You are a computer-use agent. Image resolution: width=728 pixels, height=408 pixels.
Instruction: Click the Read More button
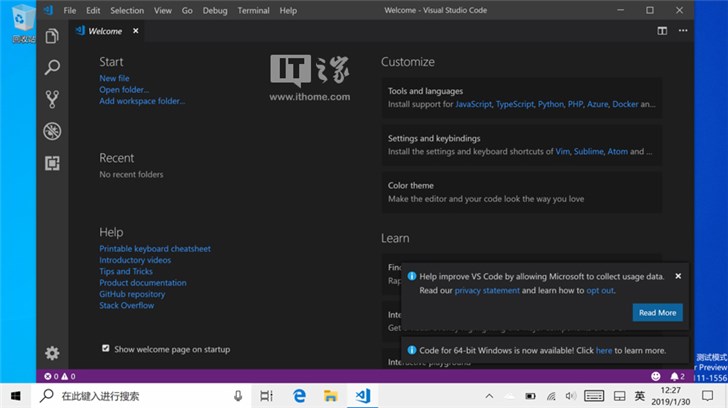(657, 312)
